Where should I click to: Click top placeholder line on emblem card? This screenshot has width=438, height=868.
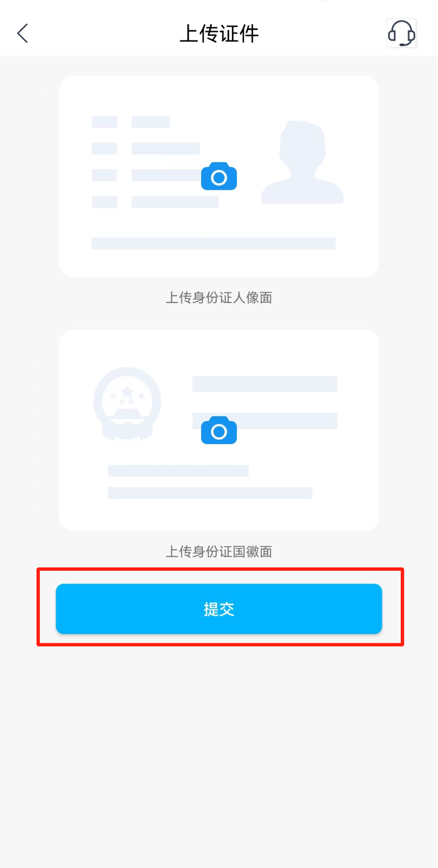[265, 384]
